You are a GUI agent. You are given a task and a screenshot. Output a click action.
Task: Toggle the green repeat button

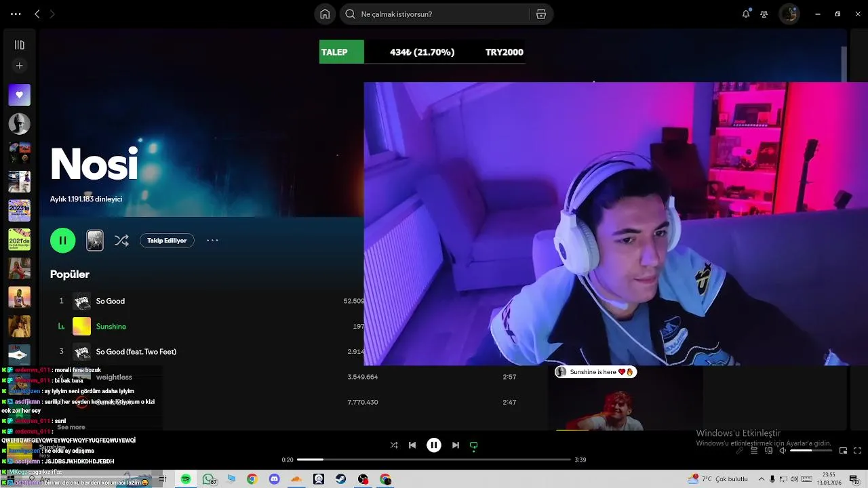pos(474,445)
